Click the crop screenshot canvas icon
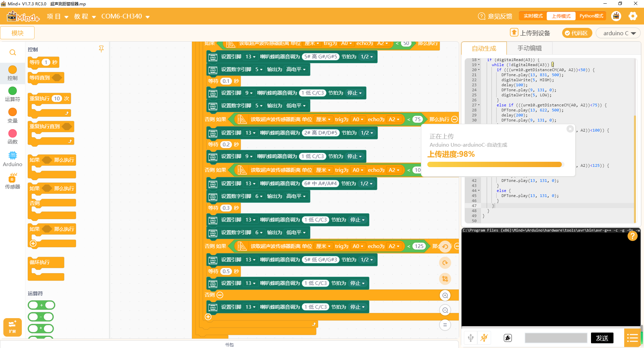 [x=445, y=279]
